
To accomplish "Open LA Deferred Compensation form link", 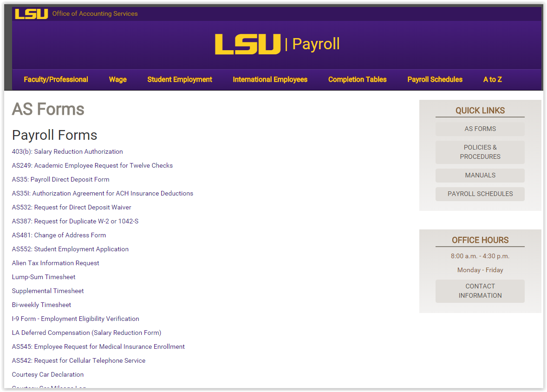I will tap(86, 333).
